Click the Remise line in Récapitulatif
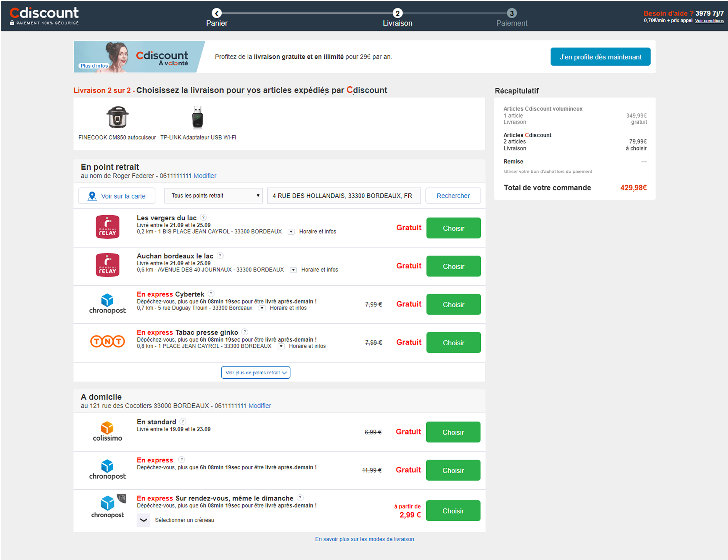 click(575, 162)
